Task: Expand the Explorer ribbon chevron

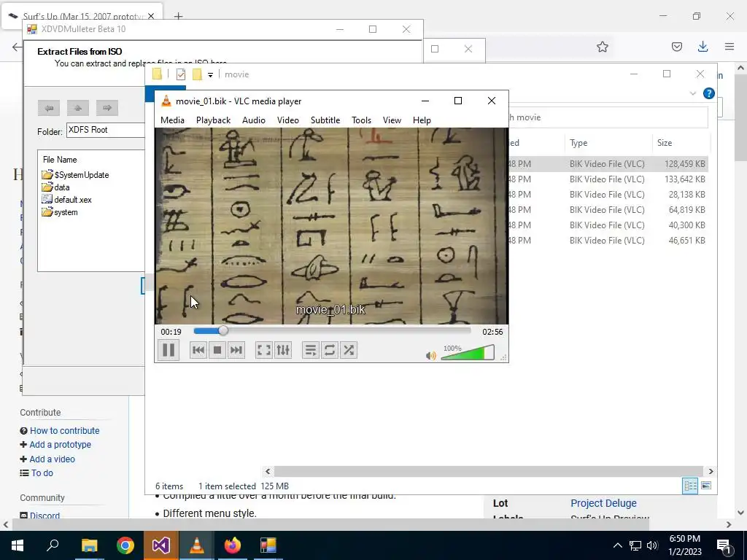Action: pyautogui.click(x=693, y=93)
